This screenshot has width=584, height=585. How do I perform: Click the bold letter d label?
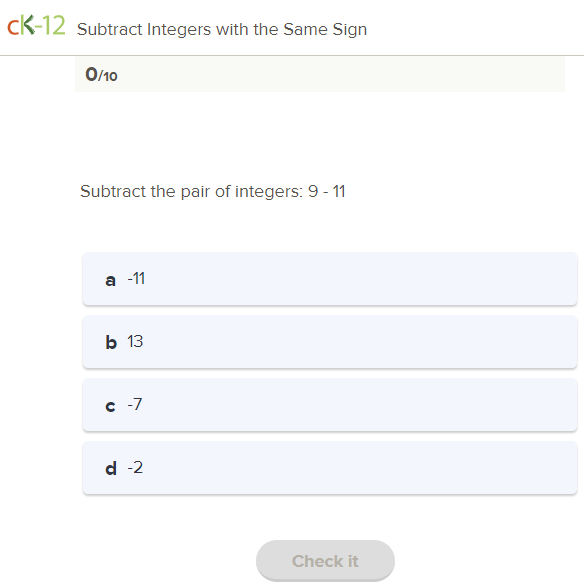[x=111, y=468]
